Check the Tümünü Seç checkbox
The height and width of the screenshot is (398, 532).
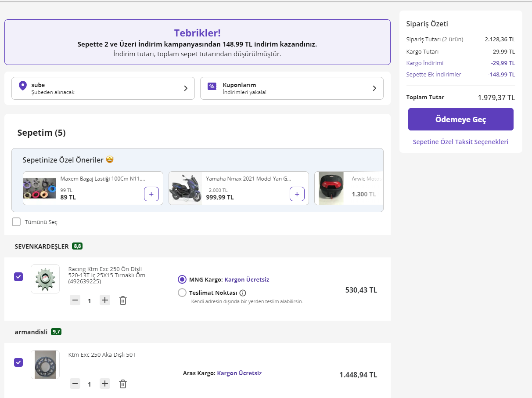[16, 222]
